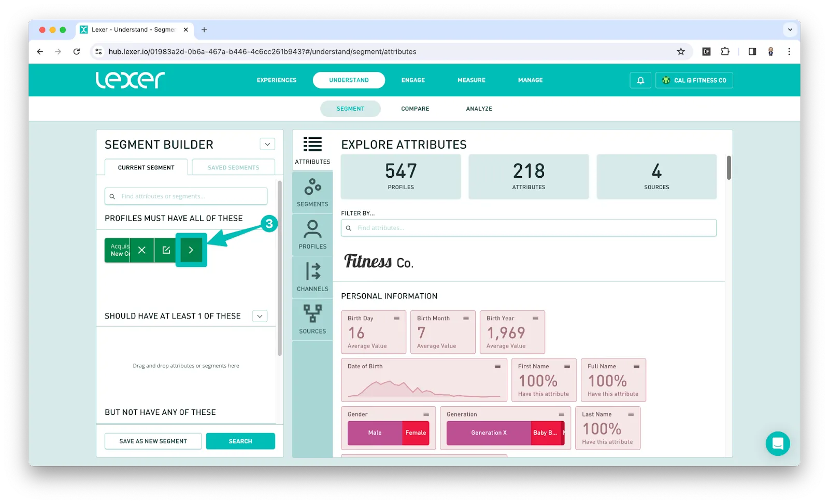Click the Filter By find attributes field

point(528,228)
